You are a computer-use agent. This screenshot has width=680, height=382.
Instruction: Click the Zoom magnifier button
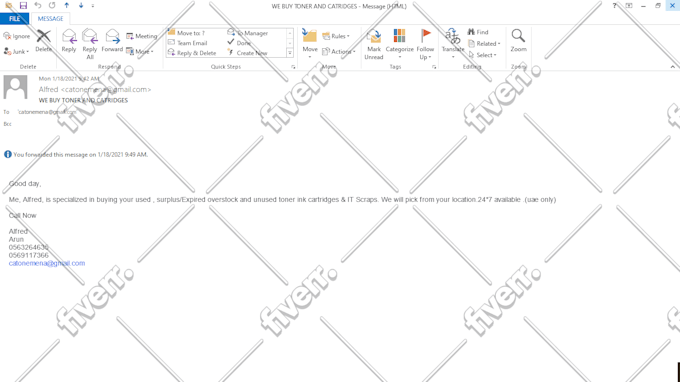[x=518, y=41]
